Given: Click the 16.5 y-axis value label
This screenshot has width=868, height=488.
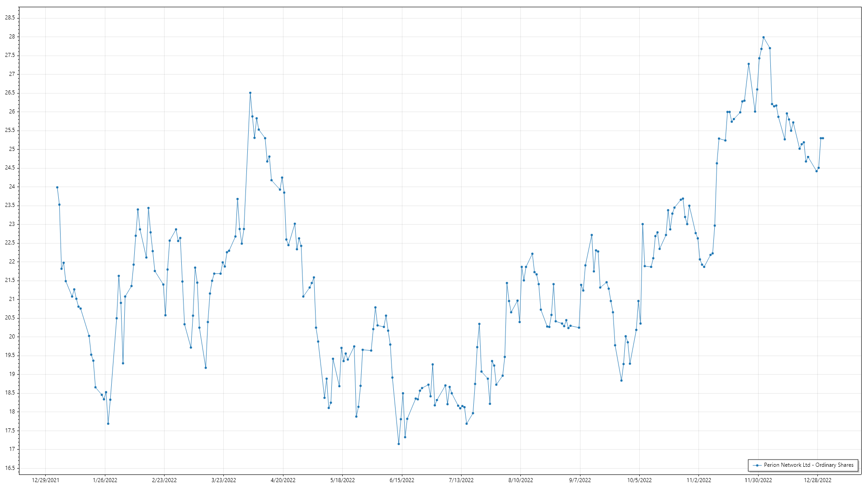Looking at the screenshot, I should [10, 468].
